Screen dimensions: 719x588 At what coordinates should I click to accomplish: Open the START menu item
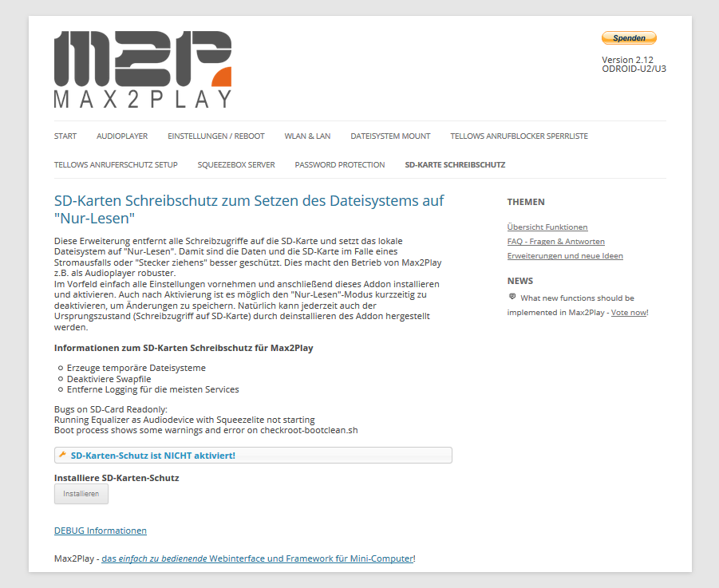coord(65,136)
